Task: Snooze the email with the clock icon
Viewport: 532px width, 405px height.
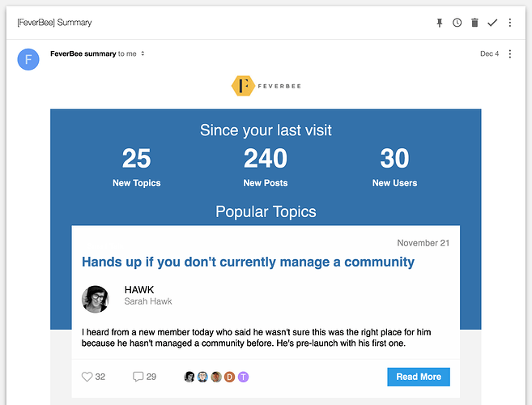Action: point(458,23)
